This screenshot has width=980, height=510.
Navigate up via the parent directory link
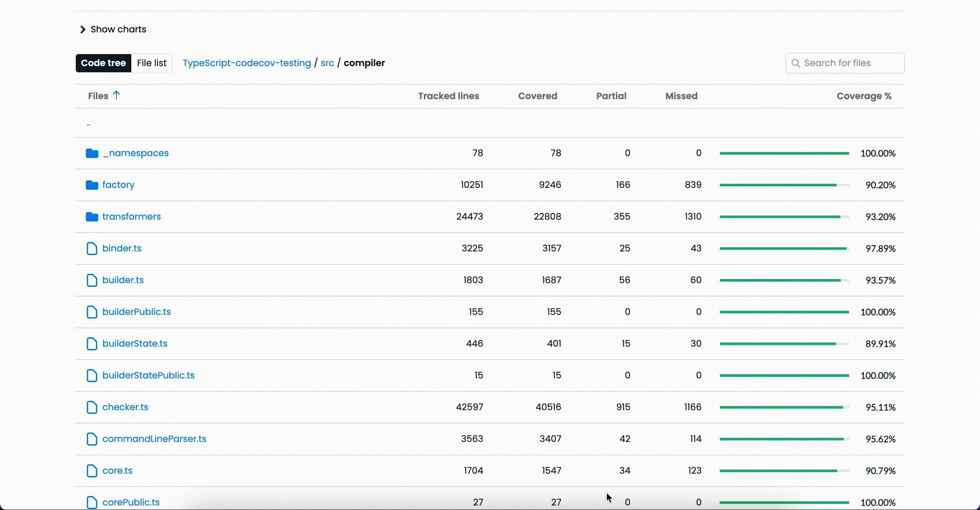[89, 124]
